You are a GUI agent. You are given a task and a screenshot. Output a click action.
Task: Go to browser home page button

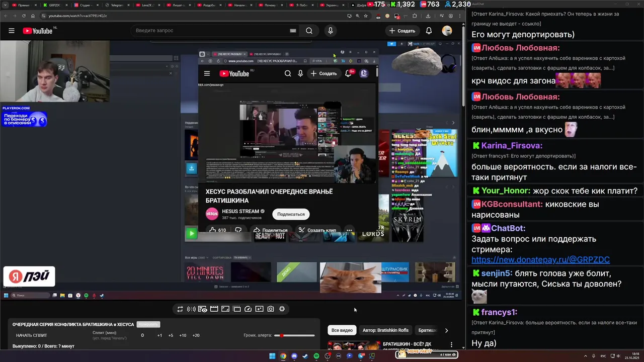(33, 16)
